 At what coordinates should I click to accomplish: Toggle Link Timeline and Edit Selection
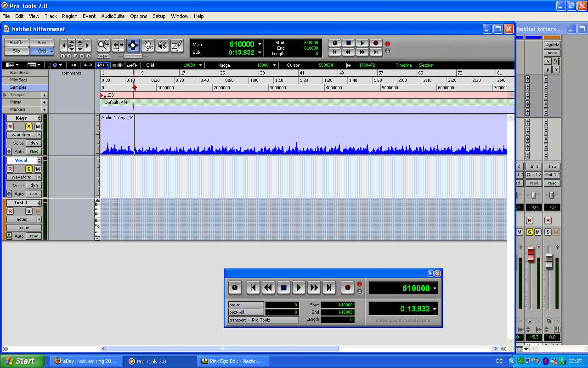click(x=102, y=65)
